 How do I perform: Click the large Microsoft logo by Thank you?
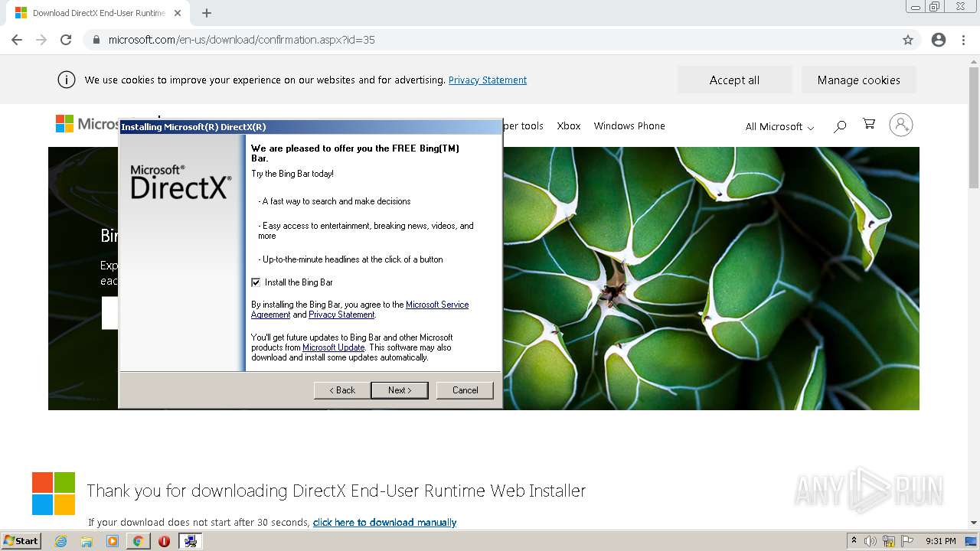[54, 494]
